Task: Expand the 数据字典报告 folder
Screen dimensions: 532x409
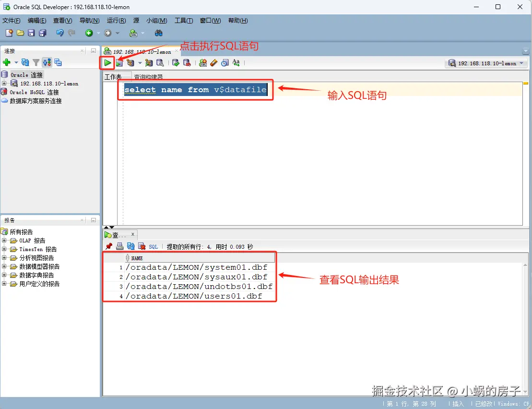Action: pos(4,275)
